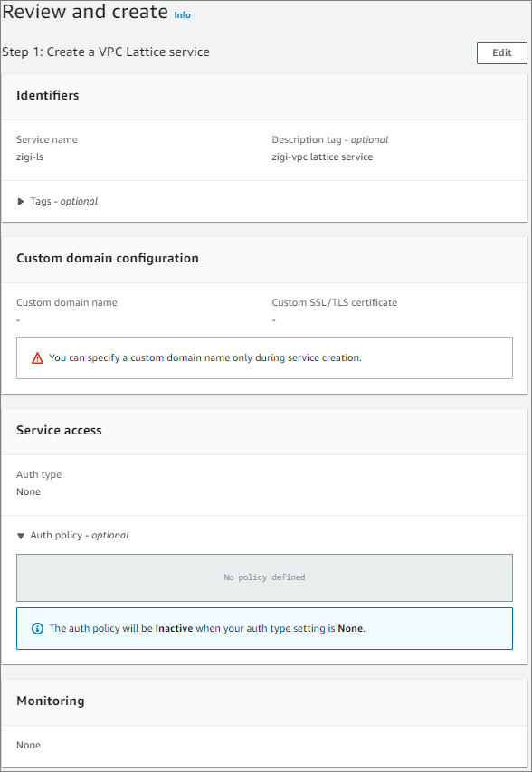The height and width of the screenshot is (772, 532).
Task: Click the blue info circle icon
Action: (x=37, y=629)
